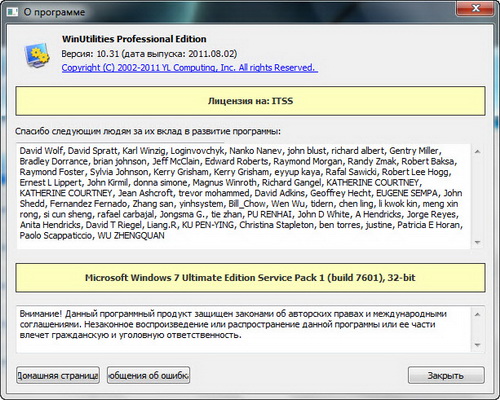Screen dimensions: 500x400
Task: Click the Лицензия на: ITSS banner
Action: pos(250,101)
